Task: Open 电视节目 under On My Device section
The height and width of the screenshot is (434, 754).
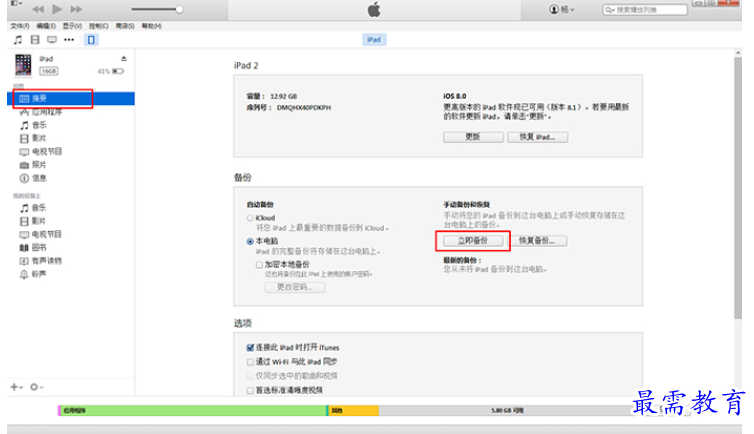Action: tap(47, 234)
